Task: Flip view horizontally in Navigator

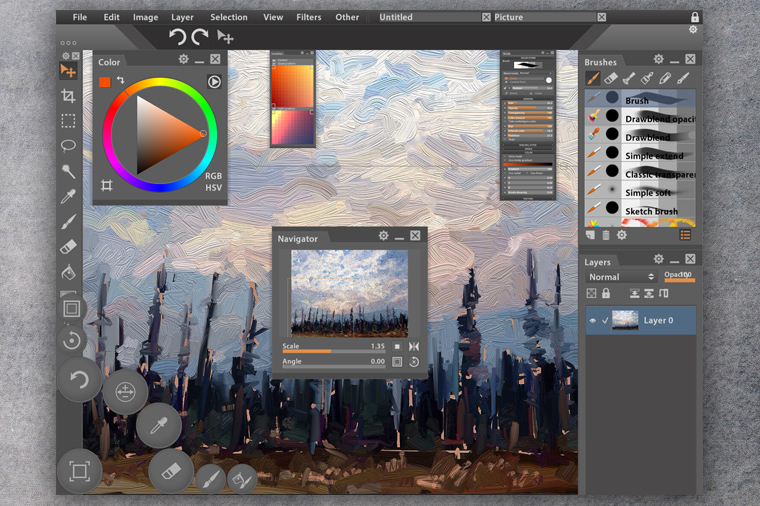Action: pyautogui.click(x=414, y=347)
